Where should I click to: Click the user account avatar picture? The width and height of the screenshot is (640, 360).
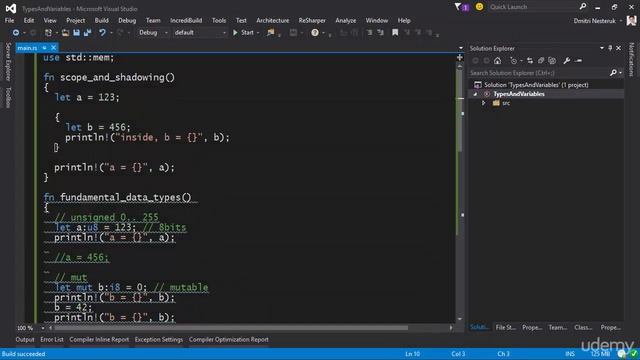click(631, 20)
